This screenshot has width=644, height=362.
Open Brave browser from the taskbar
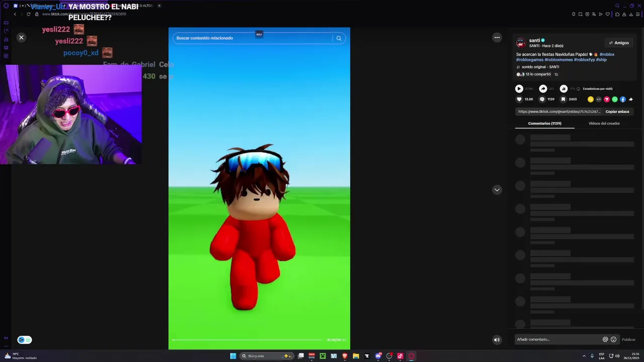(345, 356)
